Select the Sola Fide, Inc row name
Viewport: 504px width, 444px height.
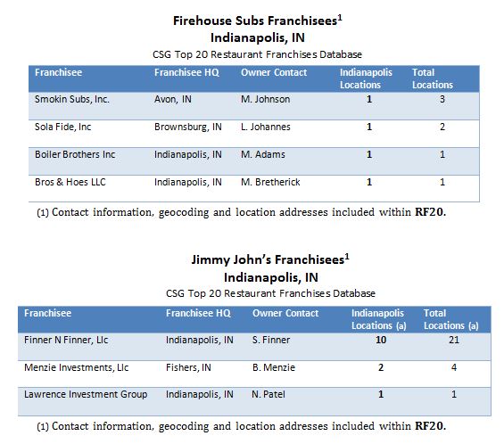(63, 127)
